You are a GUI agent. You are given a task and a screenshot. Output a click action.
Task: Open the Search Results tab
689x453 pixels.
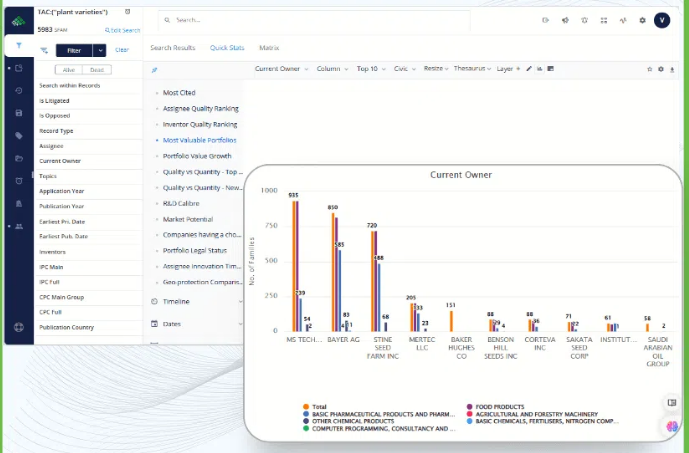tap(172, 47)
